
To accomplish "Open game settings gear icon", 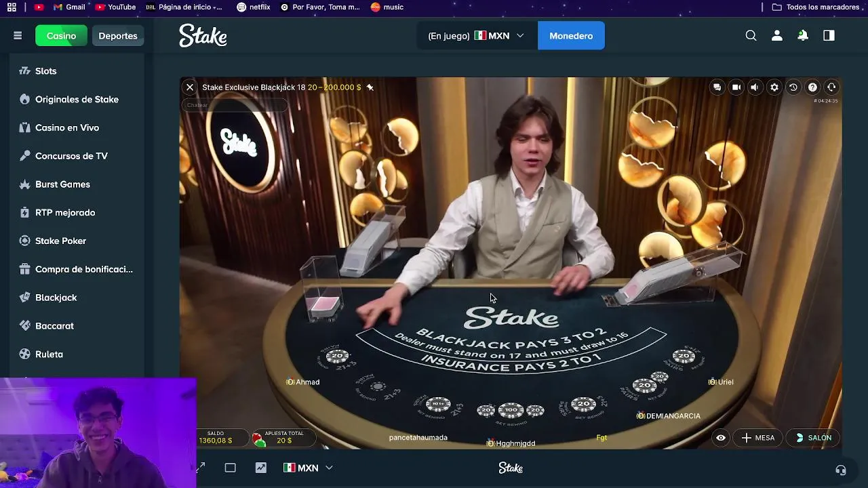I will (774, 87).
